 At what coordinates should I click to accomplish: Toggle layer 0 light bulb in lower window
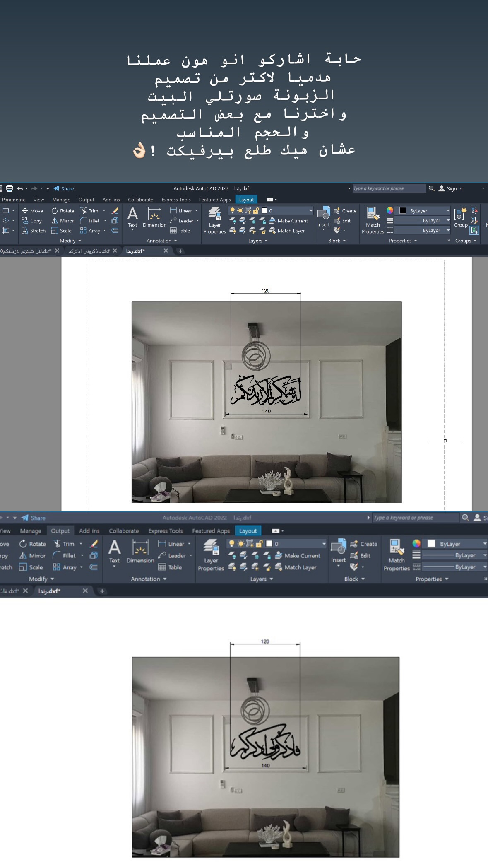coord(231,544)
